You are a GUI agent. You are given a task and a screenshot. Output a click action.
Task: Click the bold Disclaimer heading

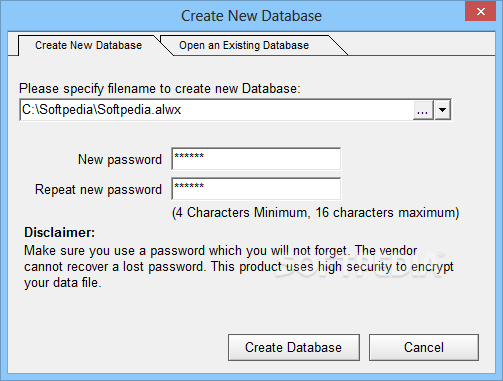[59, 232]
